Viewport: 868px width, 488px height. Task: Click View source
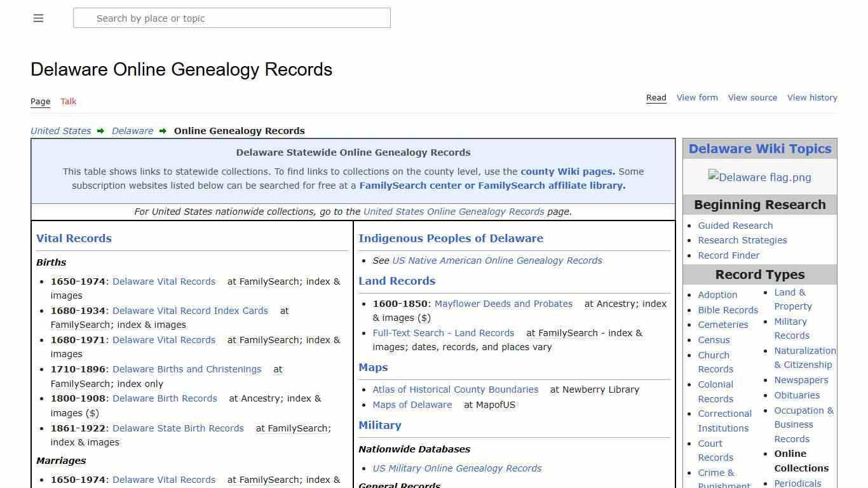(752, 97)
